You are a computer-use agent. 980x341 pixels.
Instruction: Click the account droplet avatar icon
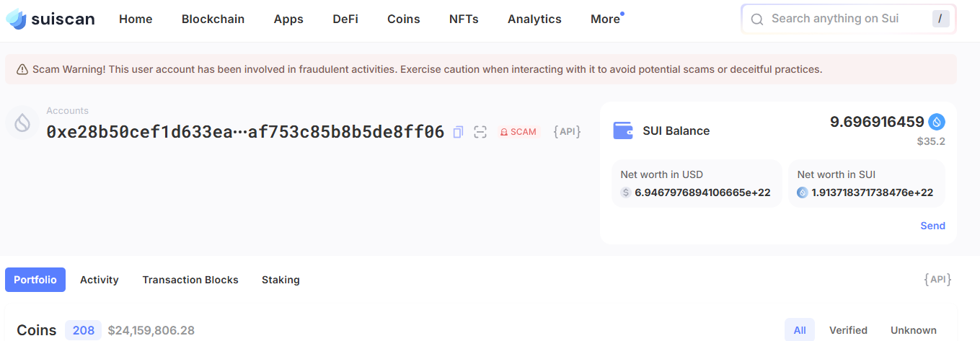pos(22,123)
